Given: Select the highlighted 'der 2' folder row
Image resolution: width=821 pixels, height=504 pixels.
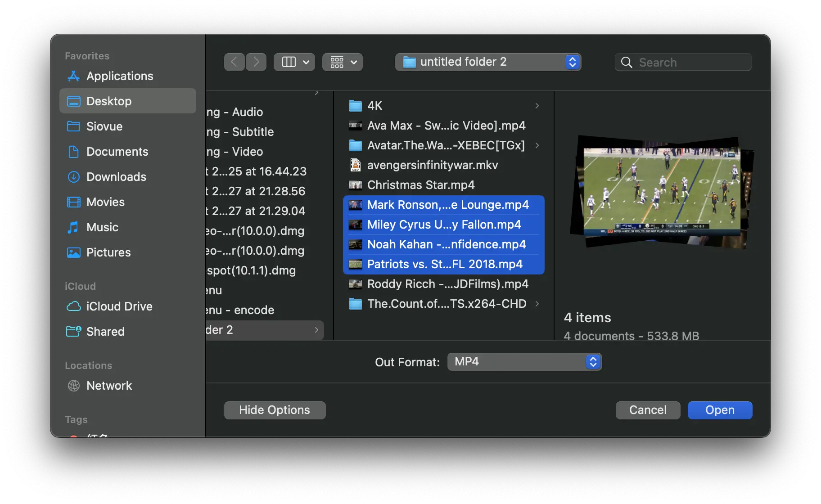Looking at the screenshot, I should coord(265,330).
